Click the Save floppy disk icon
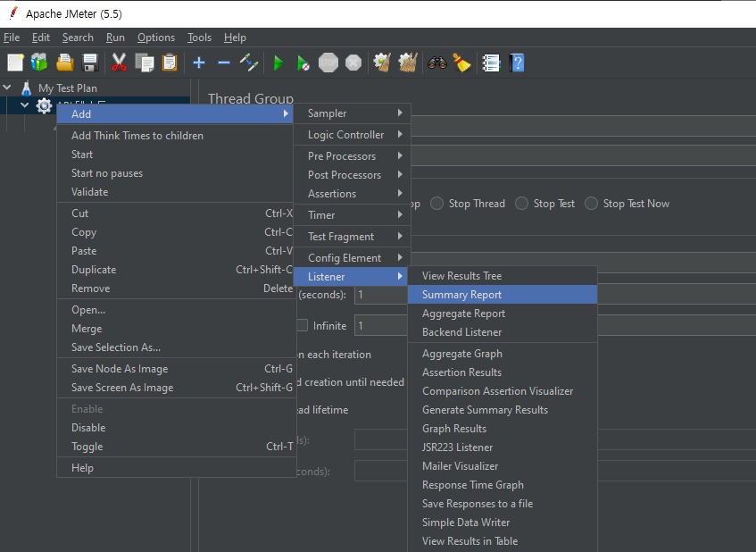Image resolution: width=756 pixels, height=552 pixels. [x=90, y=63]
